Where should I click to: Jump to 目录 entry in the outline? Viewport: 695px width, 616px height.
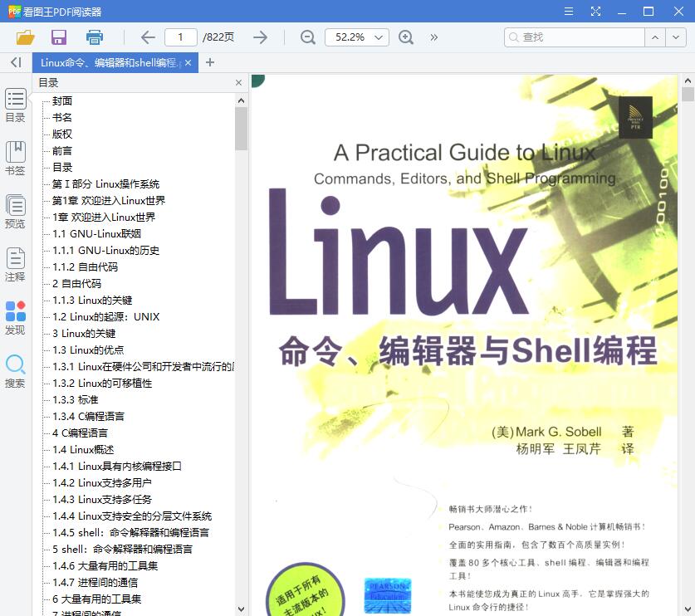point(62,168)
